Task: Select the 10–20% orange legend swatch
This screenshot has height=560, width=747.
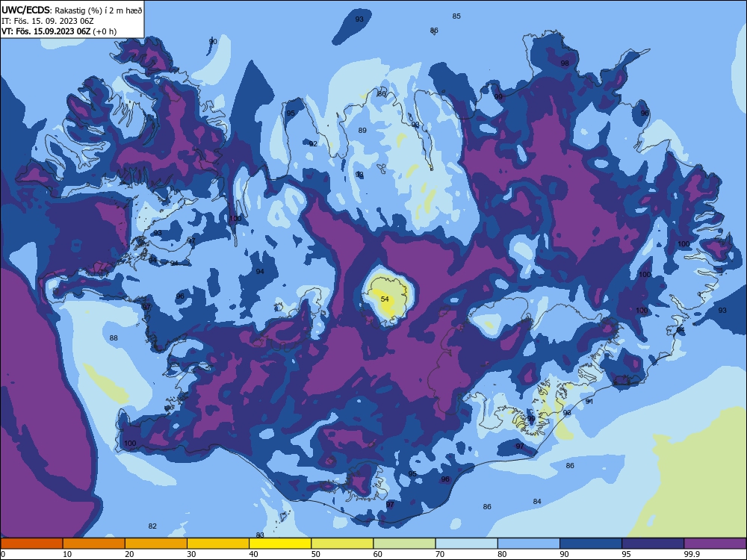Action: pyautogui.click(x=94, y=544)
